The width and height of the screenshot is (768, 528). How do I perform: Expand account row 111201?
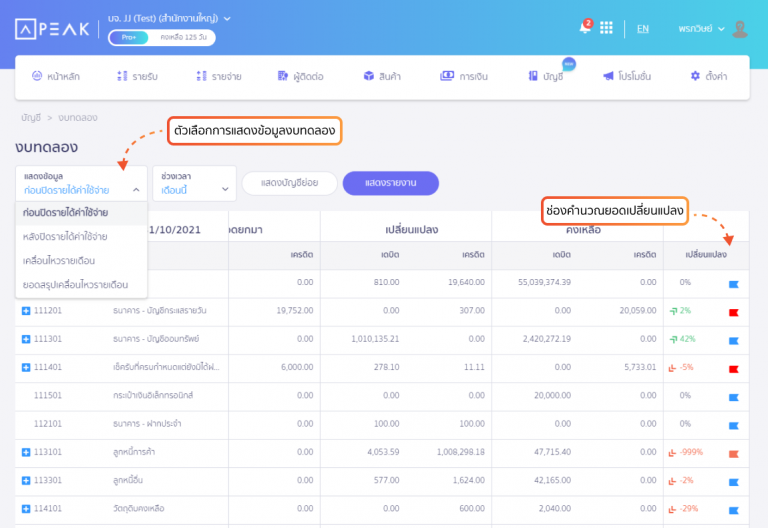click(26, 311)
